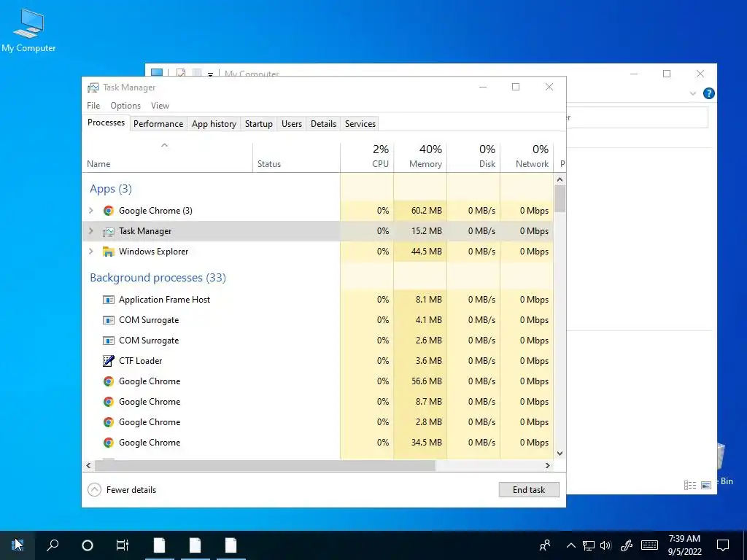Click the Task Manager row icon in the Apps group
The image size is (747, 560).
(109, 231)
